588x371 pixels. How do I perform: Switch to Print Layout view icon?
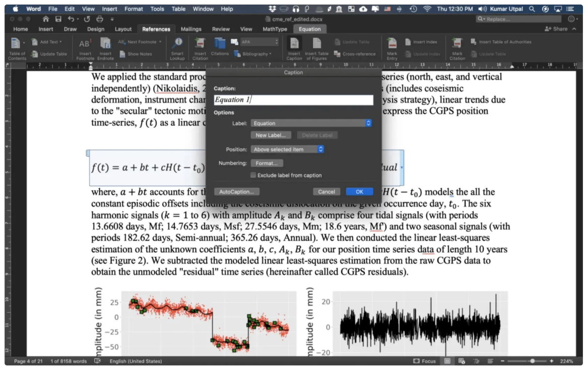tap(447, 361)
